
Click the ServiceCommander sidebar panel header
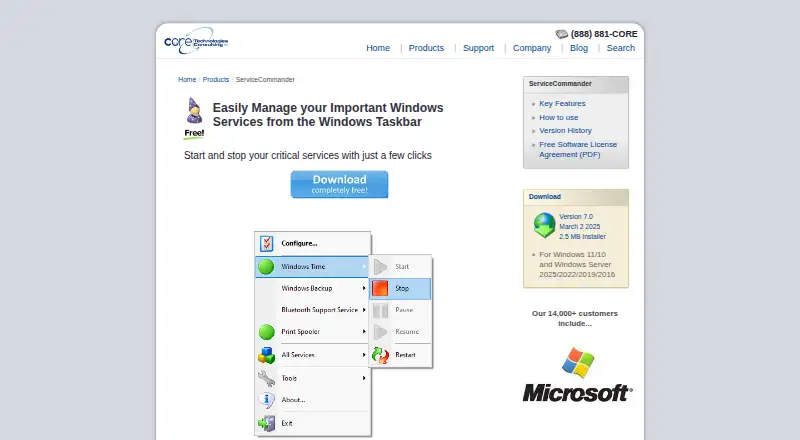tap(576, 84)
